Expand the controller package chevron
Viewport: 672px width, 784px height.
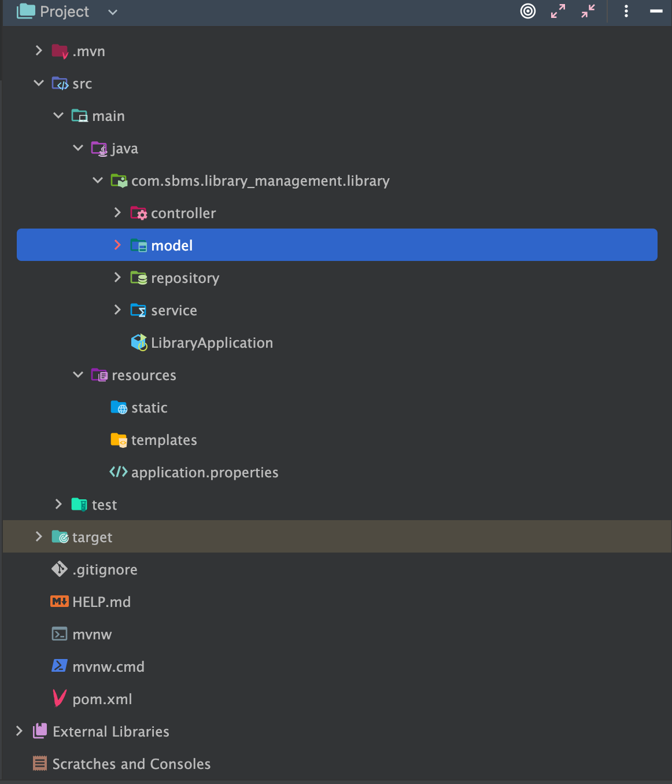click(117, 213)
